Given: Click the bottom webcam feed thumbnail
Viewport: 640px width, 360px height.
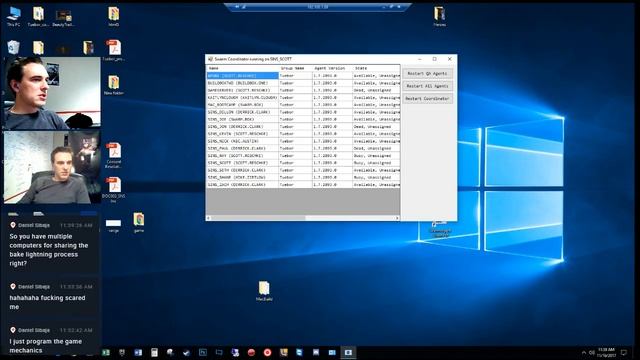Looking at the screenshot, I should [x=52, y=167].
